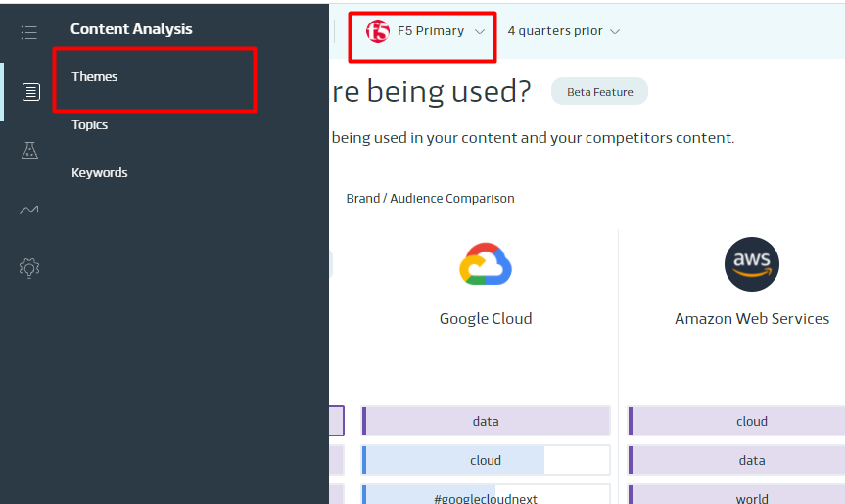The image size is (845, 504).
Task: Open the trending arrow chart icon
Action: coord(29,209)
